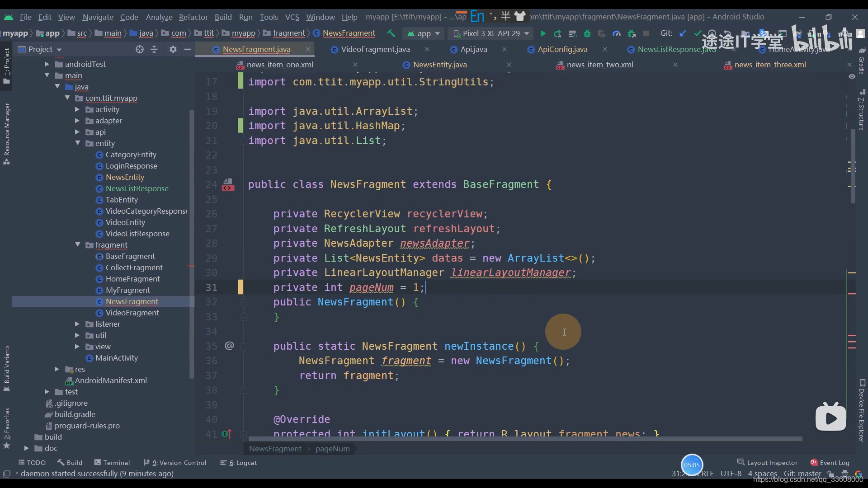
Task: Click the related XML file gutter icon on line 24
Action: pyautogui.click(x=228, y=185)
